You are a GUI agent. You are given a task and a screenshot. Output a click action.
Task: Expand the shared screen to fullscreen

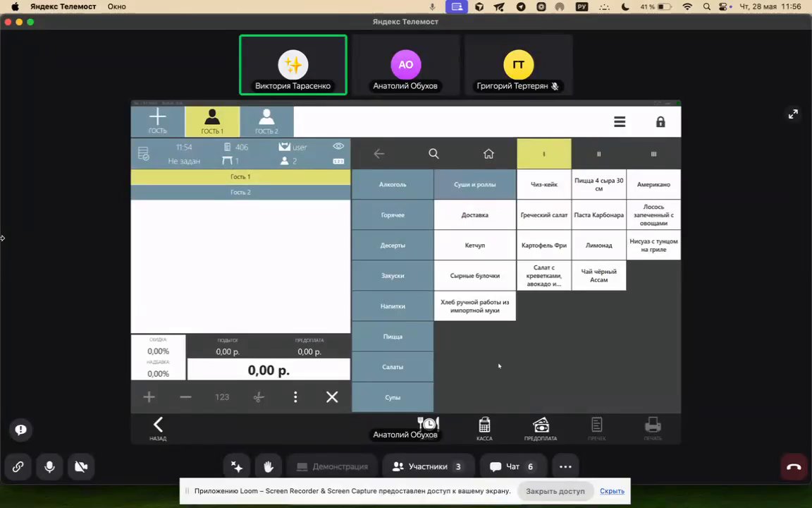point(793,114)
